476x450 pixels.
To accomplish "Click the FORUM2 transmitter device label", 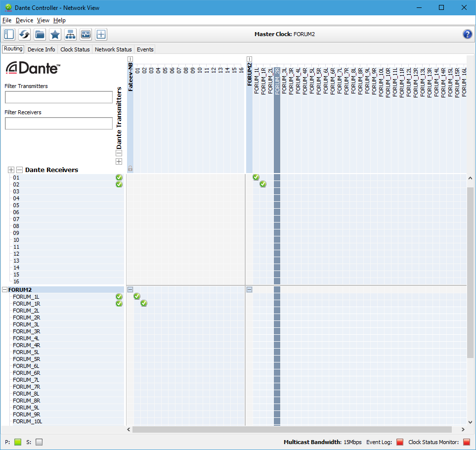I will 249,74.
